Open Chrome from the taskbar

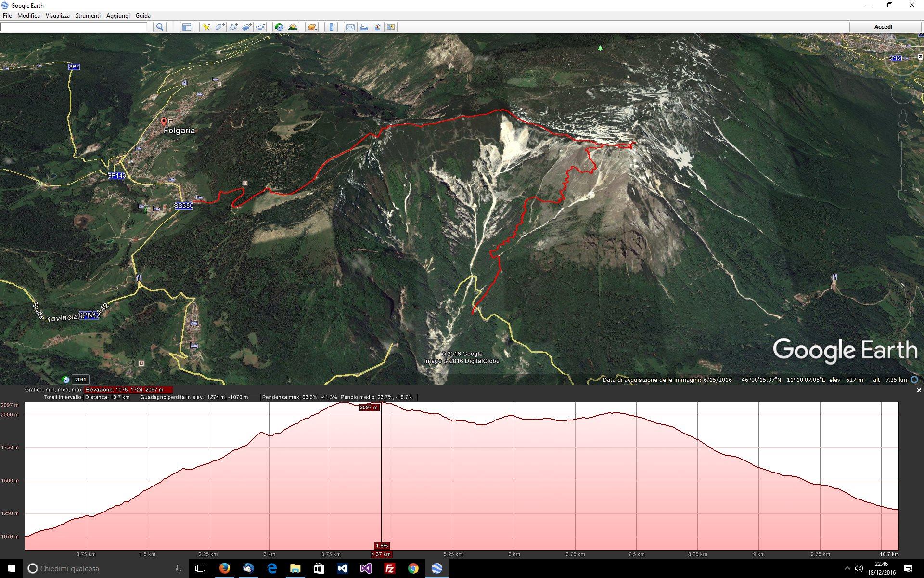pyautogui.click(x=413, y=568)
